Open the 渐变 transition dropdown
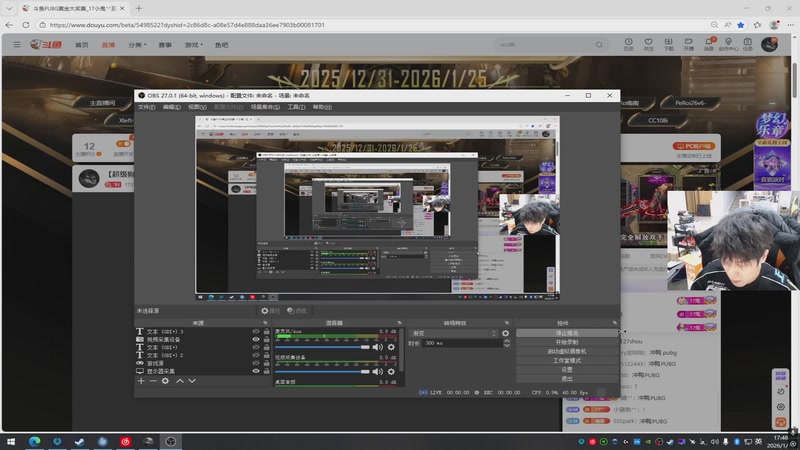This screenshot has height=450, width=800. [x=454, y=333]
